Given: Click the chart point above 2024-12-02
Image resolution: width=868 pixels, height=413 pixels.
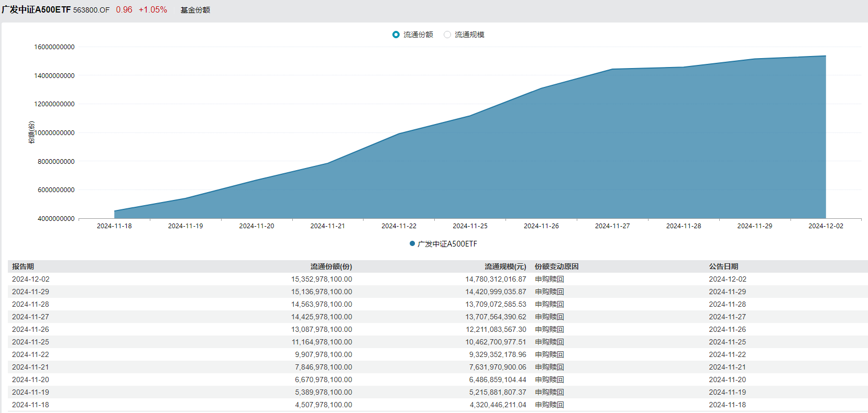Looking at the screenshot, I should pos(826,56).
